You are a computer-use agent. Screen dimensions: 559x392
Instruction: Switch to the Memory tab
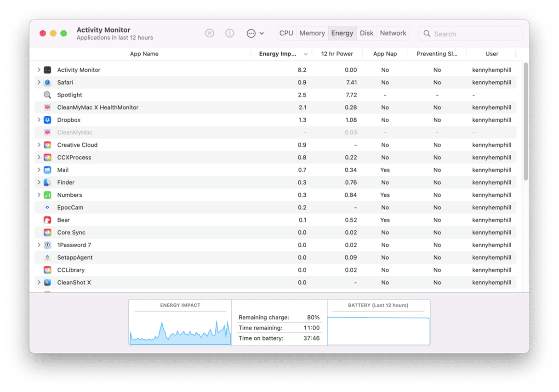click(312, 33)
